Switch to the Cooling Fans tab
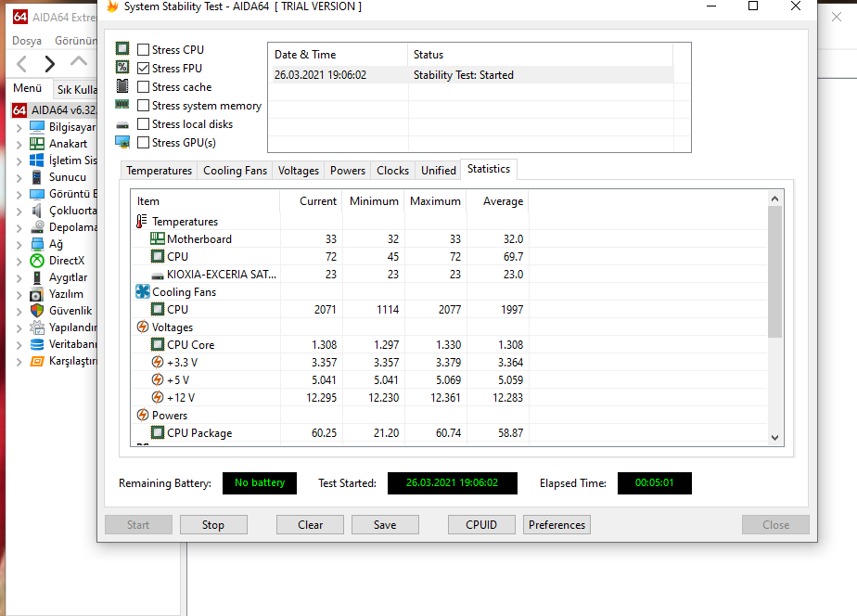The image size is (857, 616). pos(235,171)
